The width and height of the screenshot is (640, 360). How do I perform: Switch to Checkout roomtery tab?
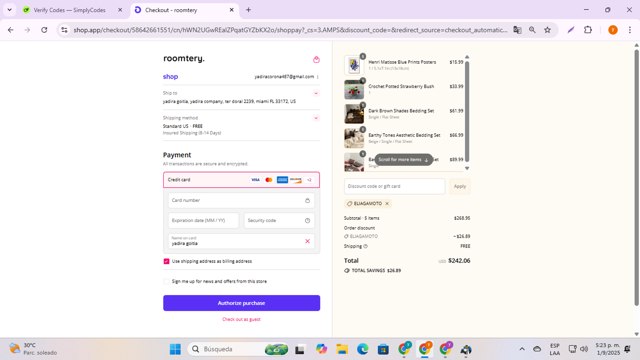tap(184, 10)
